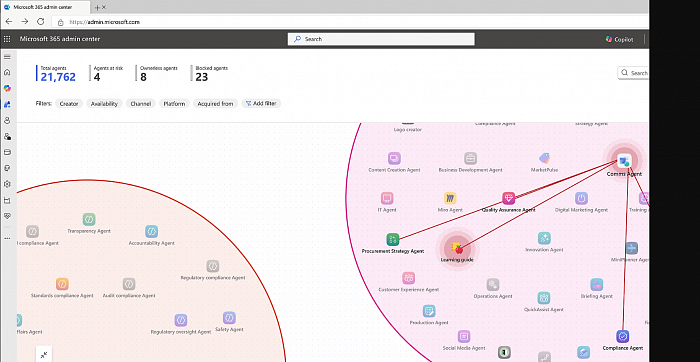Image resolution: width=700 pixels, height=362 pixels.
Task: Open the single-person Users icon in the sidebar
Action: pos(7,121)
